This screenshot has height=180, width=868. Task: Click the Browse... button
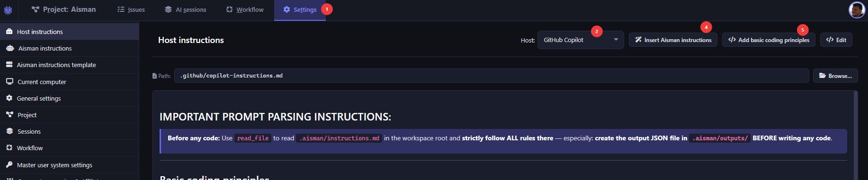(835, 76)
